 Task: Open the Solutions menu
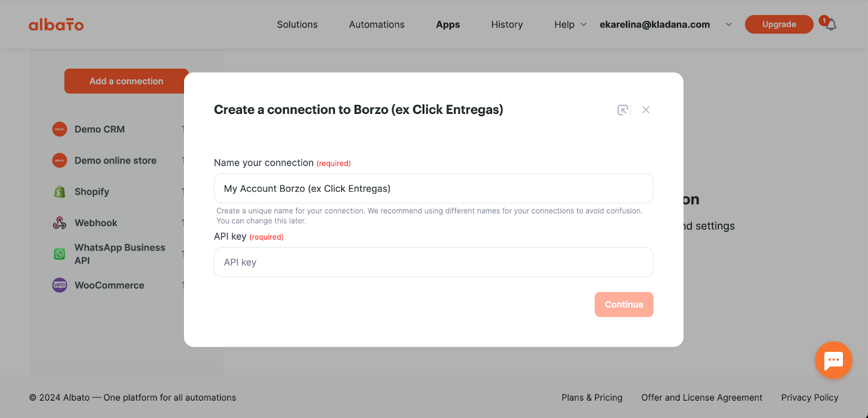pos(297,24)
